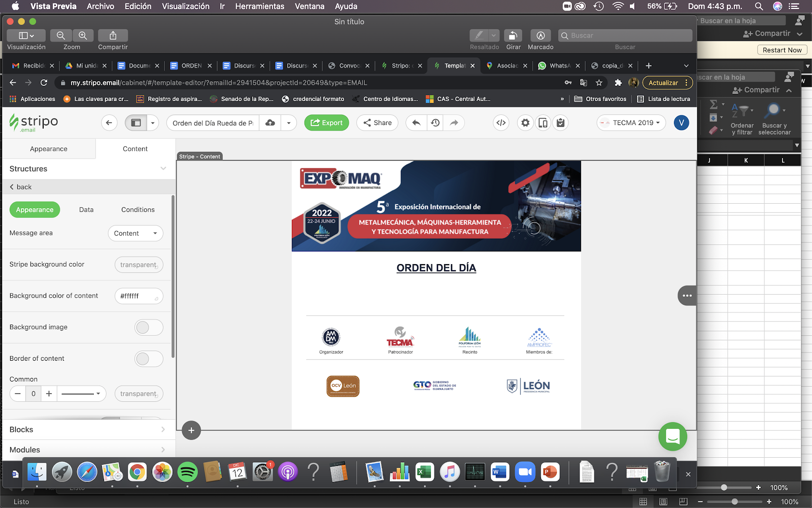Switch to the WhatsApp browser tab

pos(558,66)
